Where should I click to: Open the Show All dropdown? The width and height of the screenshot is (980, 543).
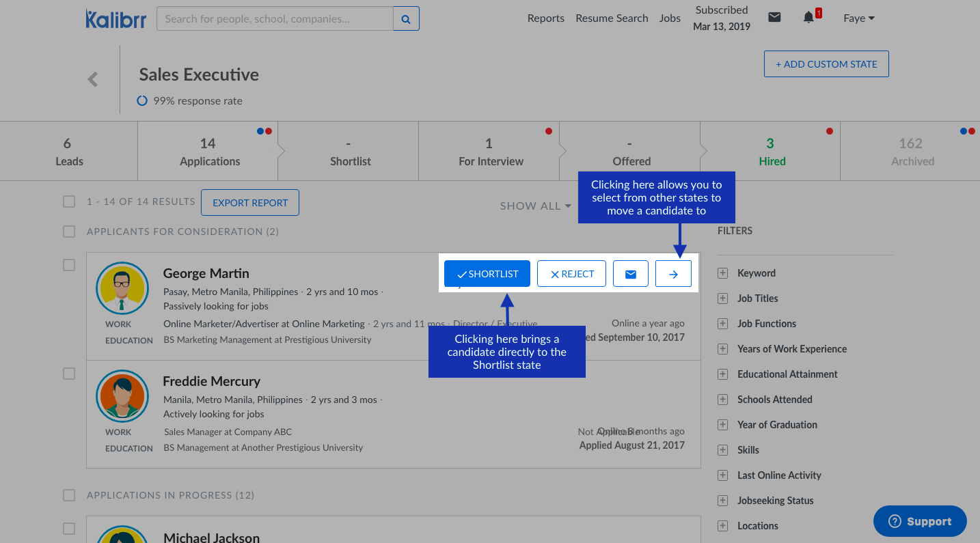click(x=535, y=206)
